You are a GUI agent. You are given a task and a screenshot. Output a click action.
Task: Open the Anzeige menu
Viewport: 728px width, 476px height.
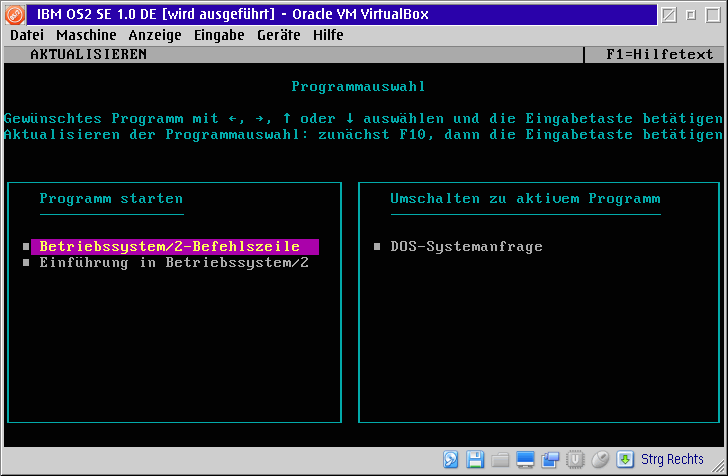pos(155,35)
